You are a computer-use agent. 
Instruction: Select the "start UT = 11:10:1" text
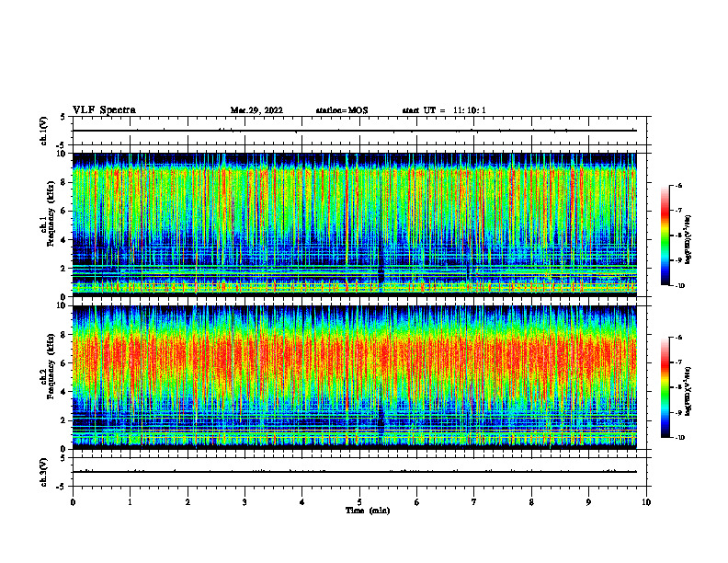click(444, 110)
